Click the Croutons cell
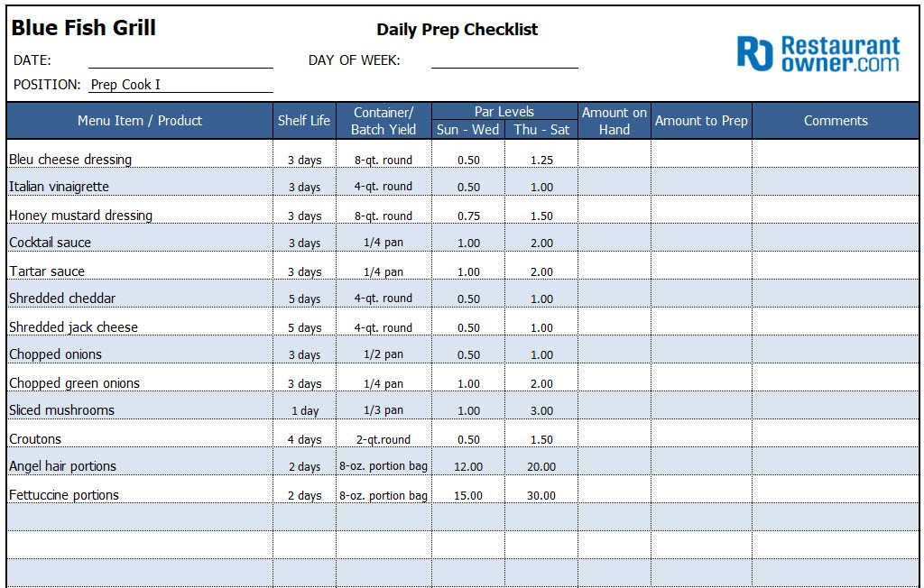The height and width of the screenshot is (588, 924). 140,434
